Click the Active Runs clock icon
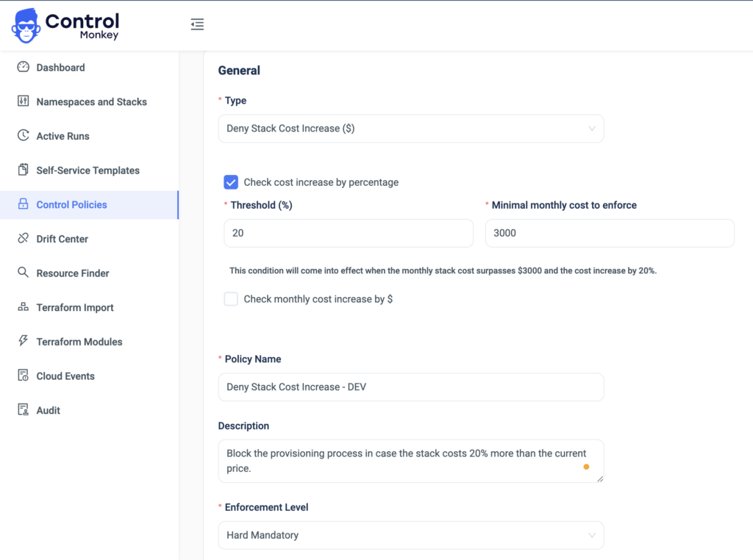The height and width of the screenshot is (560, 753). 23,135
